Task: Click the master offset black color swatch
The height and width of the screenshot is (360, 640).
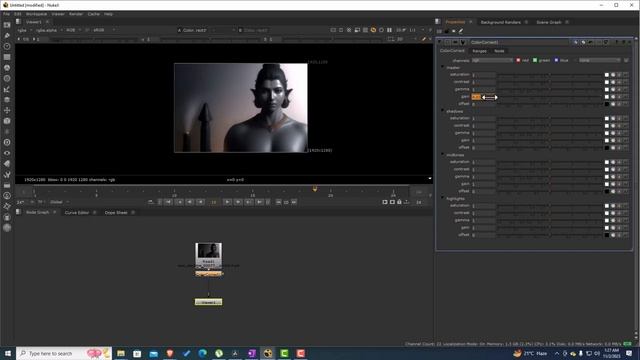Action: coord(607,104)
